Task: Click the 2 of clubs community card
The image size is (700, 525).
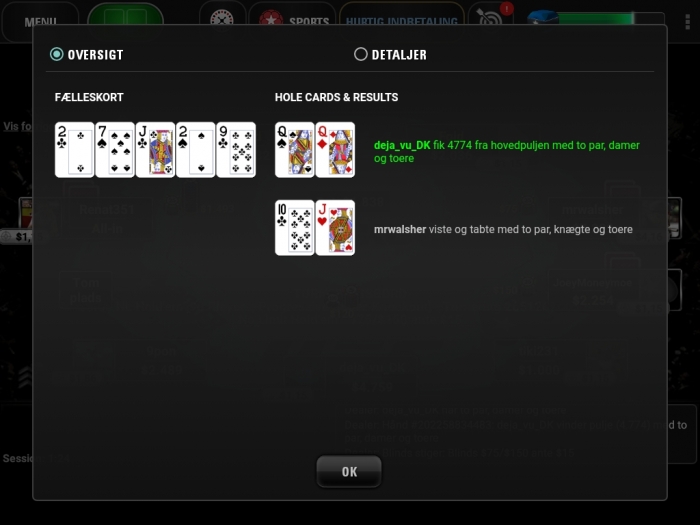Action: point(74,150)
